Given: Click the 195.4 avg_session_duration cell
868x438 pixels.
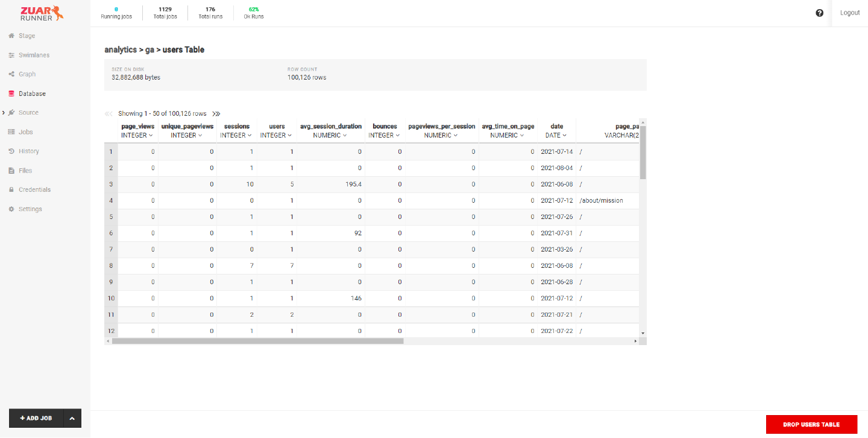Looking at the screenshot, I should pyautogui.click(x=331, y=184).
